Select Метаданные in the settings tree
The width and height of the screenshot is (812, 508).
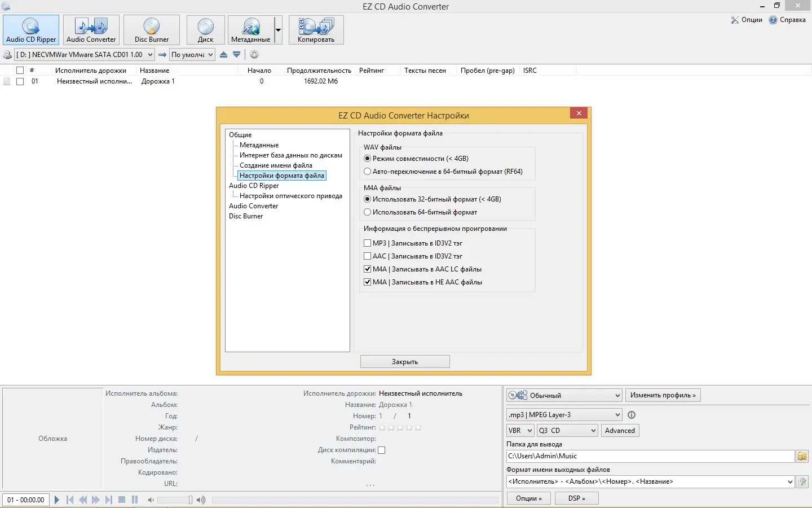click(x=259, y=145)
